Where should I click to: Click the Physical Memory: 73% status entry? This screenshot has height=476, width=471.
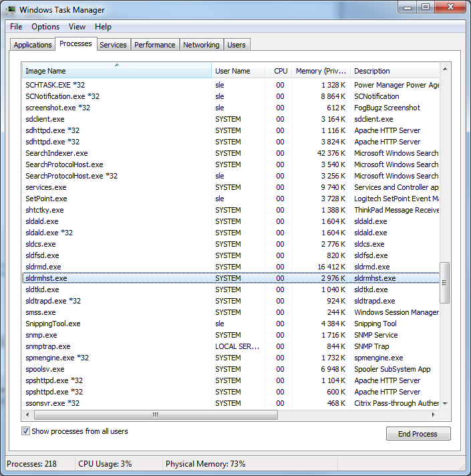tap(205, 464)
